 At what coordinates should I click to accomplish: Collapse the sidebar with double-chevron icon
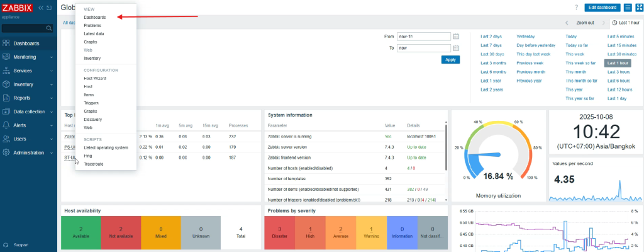(x=41, y=8)
